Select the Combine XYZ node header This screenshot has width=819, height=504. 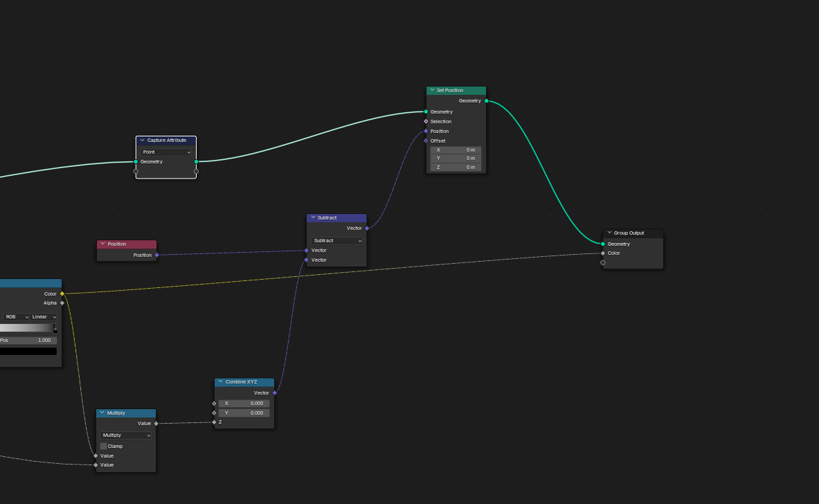244,381
